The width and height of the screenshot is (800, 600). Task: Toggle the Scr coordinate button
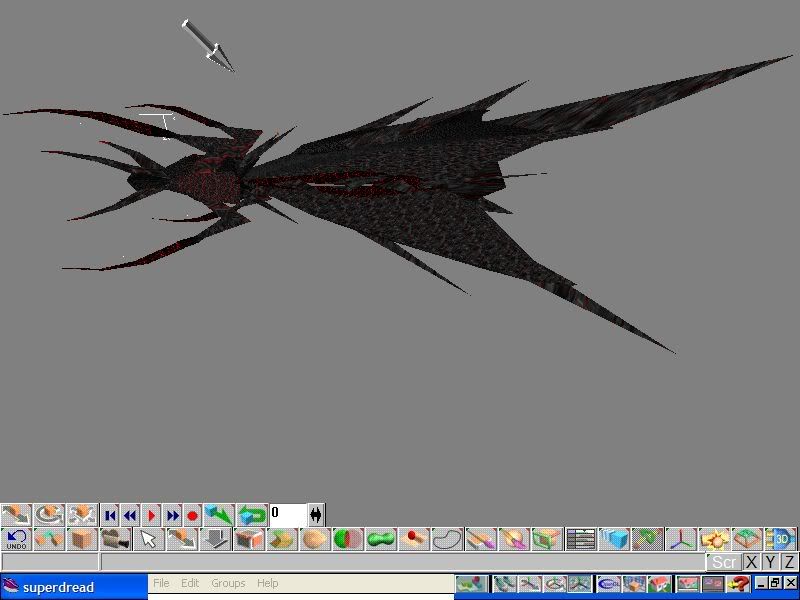(723, 562)
